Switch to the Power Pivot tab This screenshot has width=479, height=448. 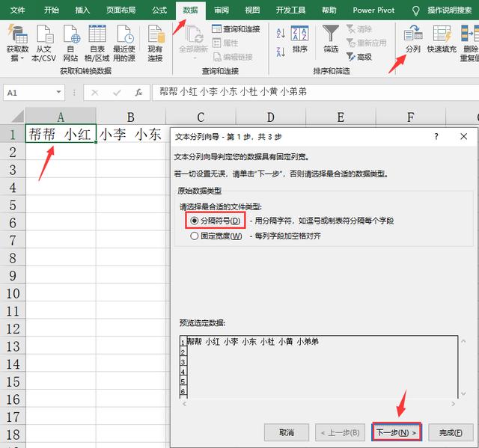point(373,10)
